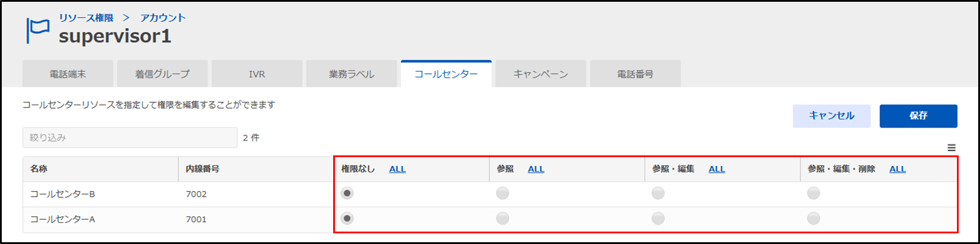Select 参照 permission for コールセンターB
The image size is (980, 244).
point(502,193)
